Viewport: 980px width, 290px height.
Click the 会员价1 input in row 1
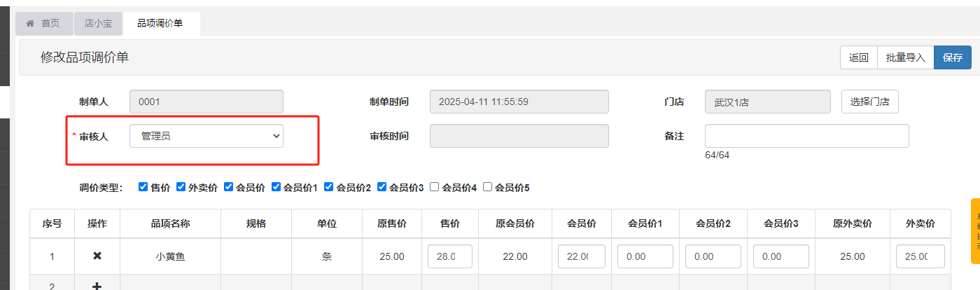(x=645, y=256)
